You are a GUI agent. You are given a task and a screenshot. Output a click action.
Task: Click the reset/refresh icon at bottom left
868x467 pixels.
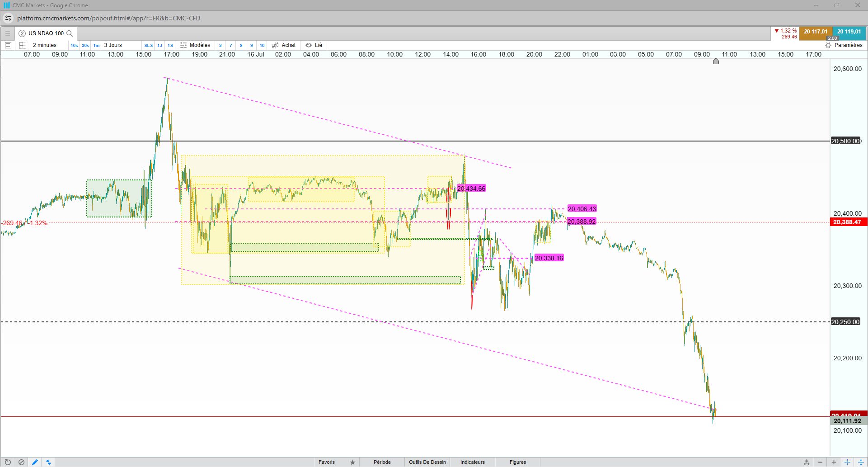coord(8,462)
